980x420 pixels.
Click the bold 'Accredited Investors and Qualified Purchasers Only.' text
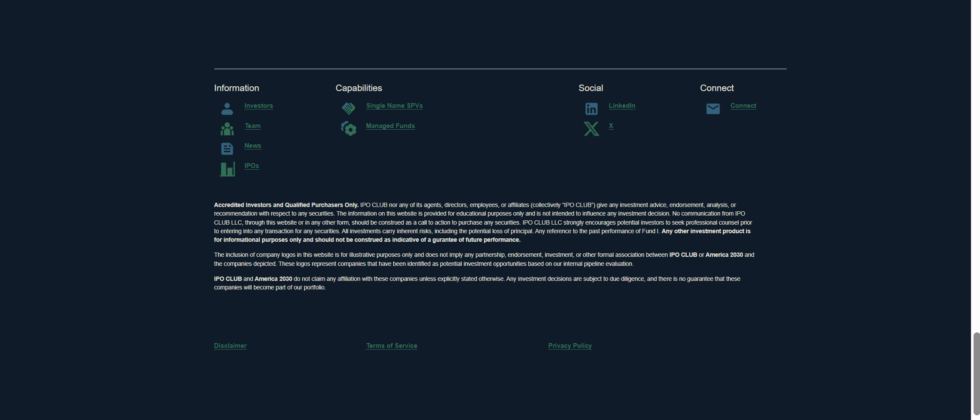pyautogui.click(x=286, y=205)
